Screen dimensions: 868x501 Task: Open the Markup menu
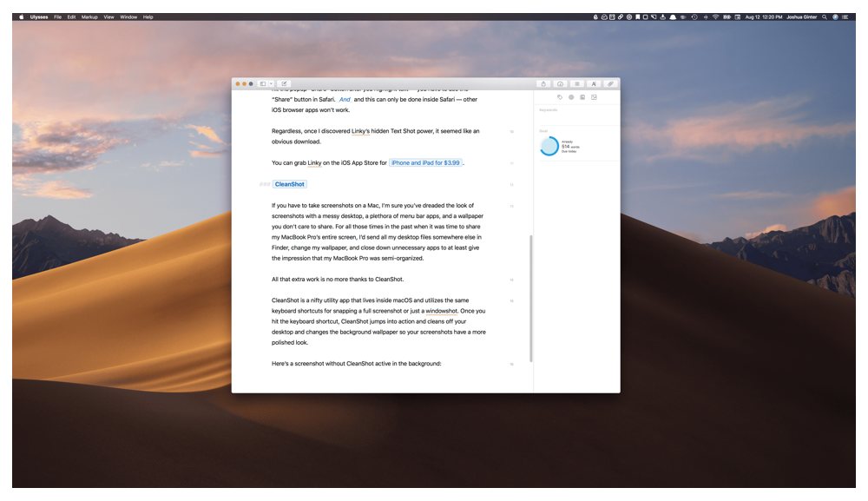[89, 17]
